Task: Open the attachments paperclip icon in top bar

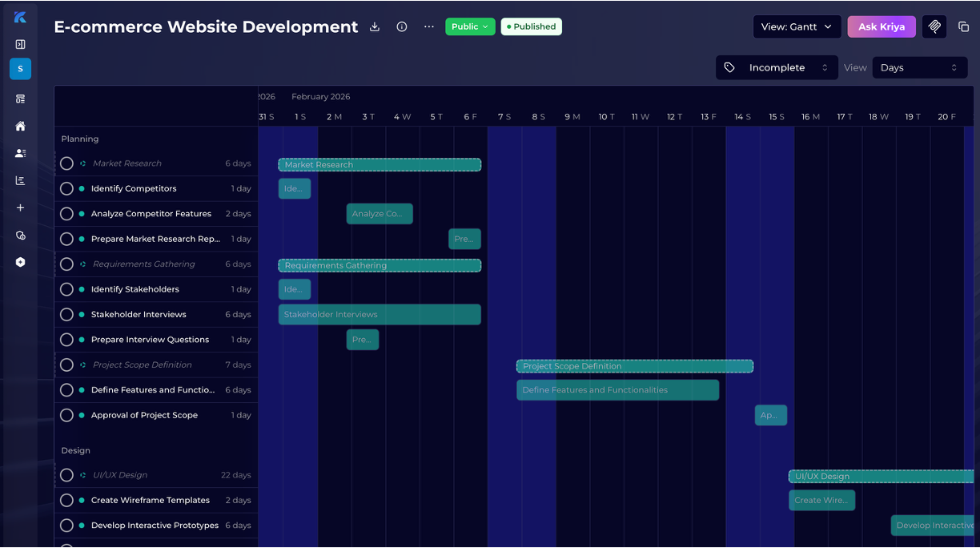Action: [934, 26]
